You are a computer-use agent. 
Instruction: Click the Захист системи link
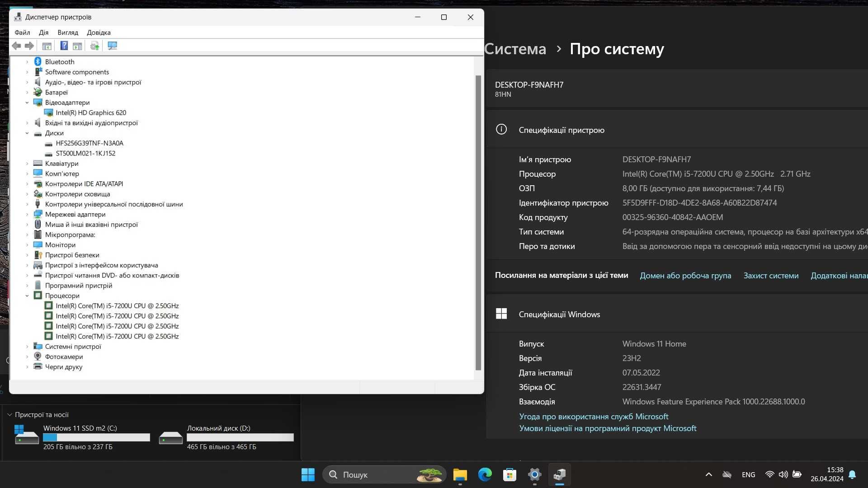771,275
